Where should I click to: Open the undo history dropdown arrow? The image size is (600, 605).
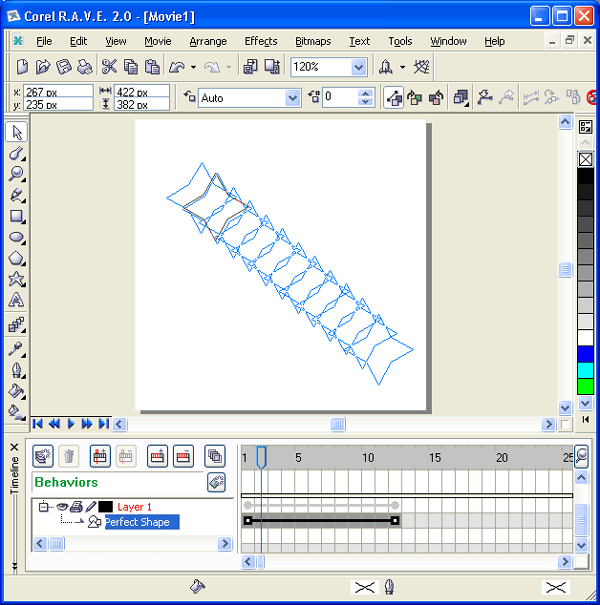point(193,67)
